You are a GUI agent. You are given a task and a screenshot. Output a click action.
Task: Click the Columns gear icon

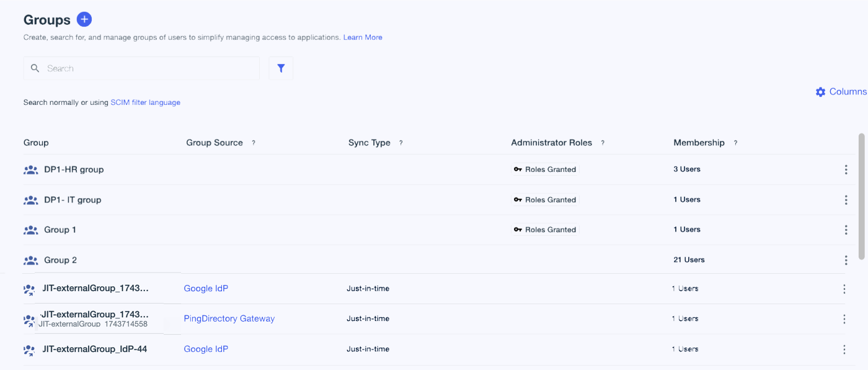(x=820, y=91)
